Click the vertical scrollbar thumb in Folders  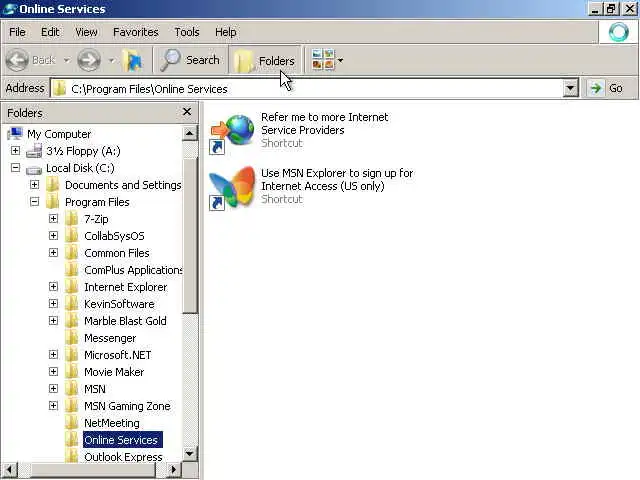coord(189,236)
